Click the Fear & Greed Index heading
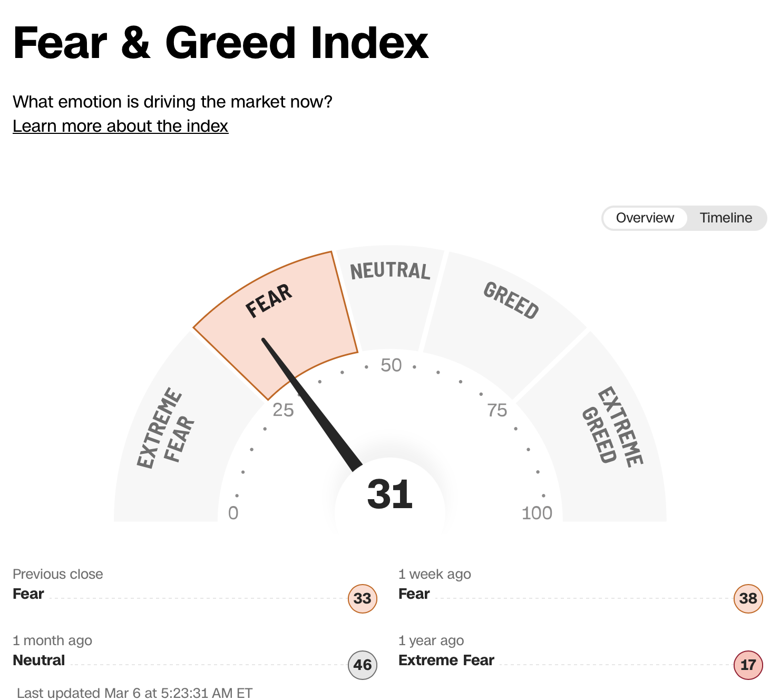 (221, 43)
